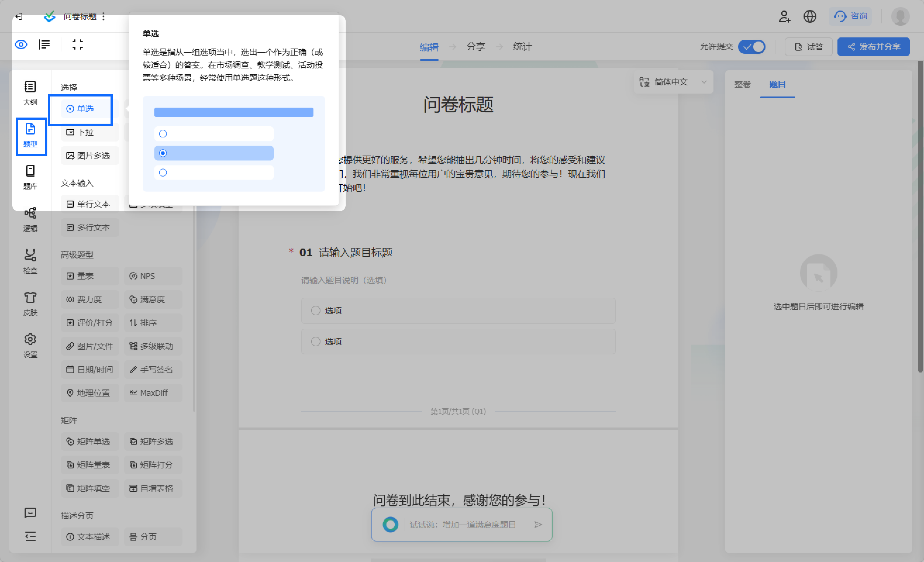
Task: Add a 矩阵单选 question type
Action: pos(90,441)
